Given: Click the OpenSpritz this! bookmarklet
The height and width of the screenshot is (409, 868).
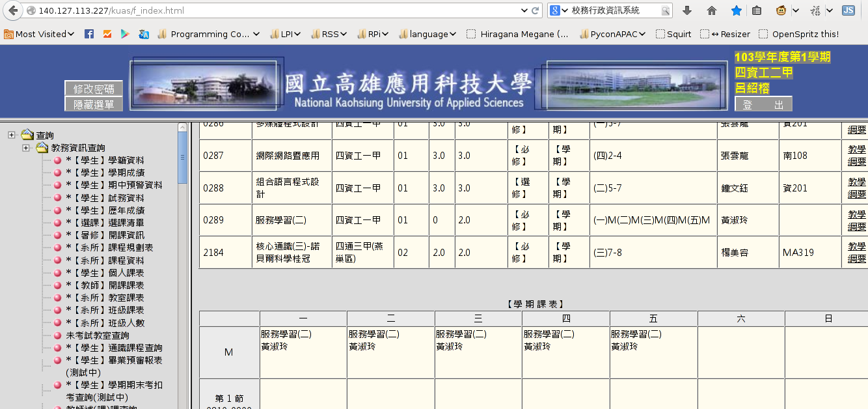Looking at the screenshot, I should click(798, 34).
